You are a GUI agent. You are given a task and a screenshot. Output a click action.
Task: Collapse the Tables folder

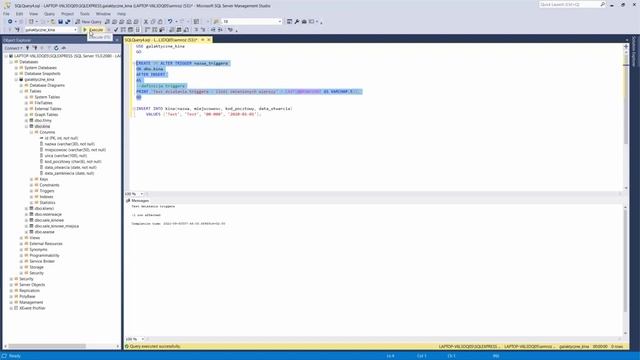[21, 91]
